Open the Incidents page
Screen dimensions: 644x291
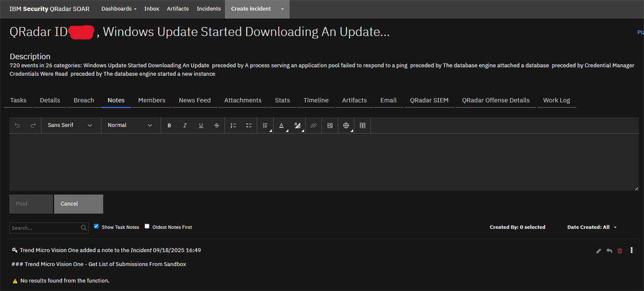pyautogui.click(x=209, y=9)
